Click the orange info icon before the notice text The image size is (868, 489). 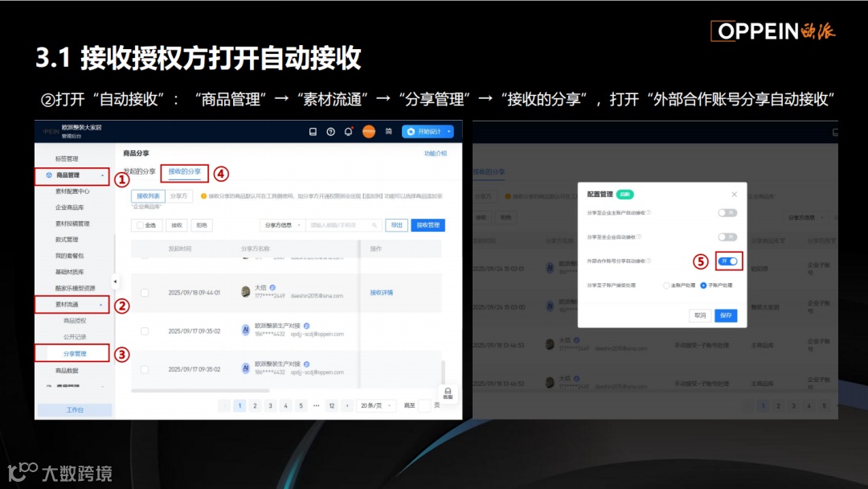203,196
